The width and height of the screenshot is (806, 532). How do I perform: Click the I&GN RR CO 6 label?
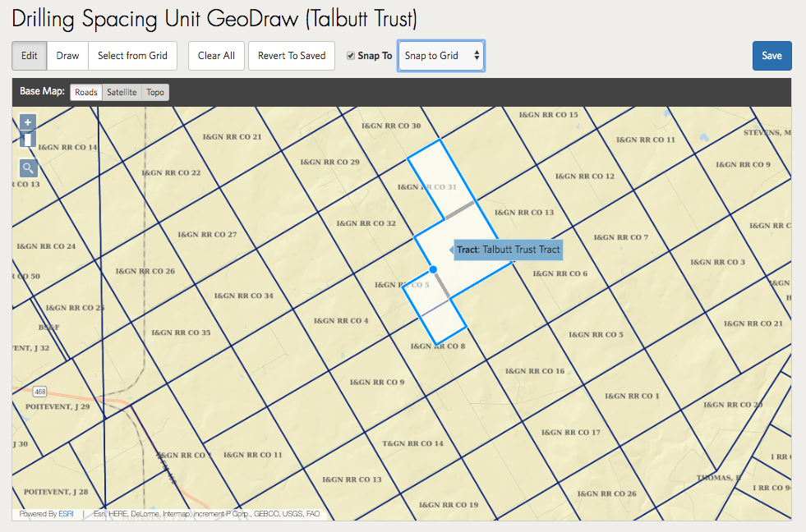point(560,273)
